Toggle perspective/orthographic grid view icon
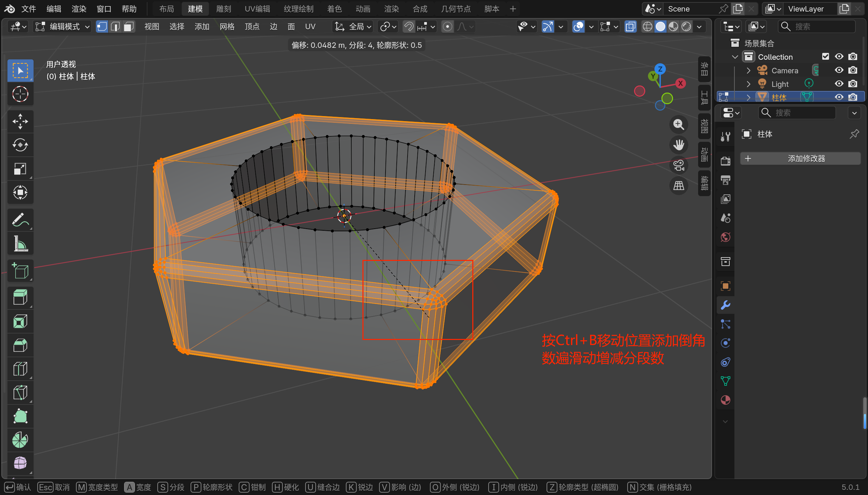This screenshot has height=495, width=868. tap(678, 186)
